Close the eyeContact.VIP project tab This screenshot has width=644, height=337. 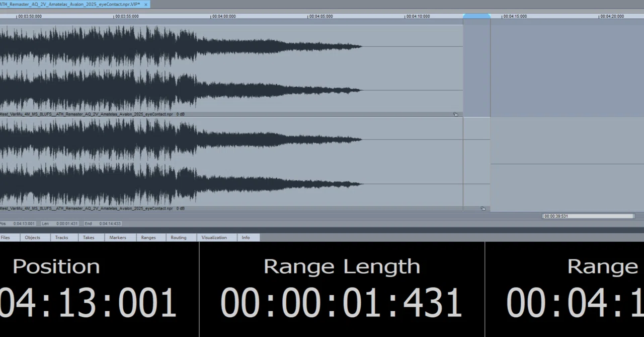[x=146, y=4]
